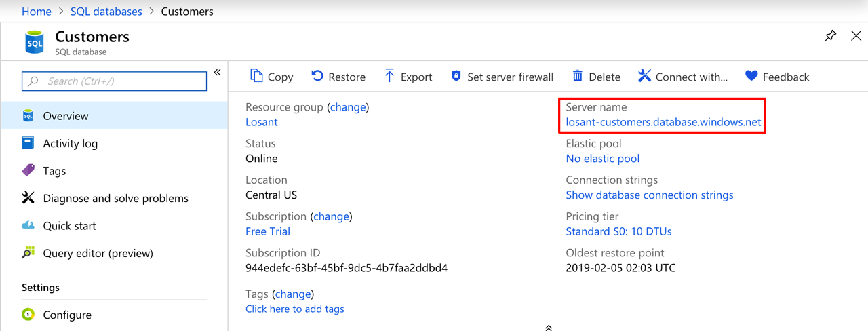Click the Restore circular arrow icon
868x331 pixels.
(x=317, y=76)
